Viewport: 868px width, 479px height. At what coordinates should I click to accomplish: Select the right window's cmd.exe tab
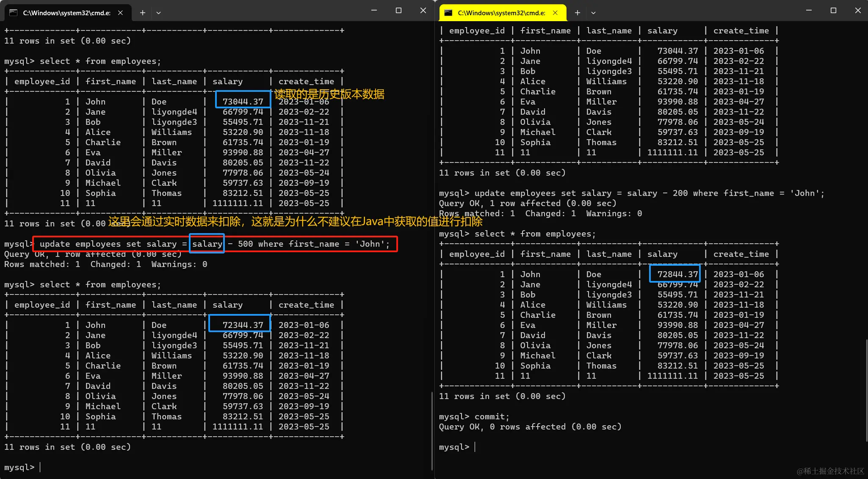pos(503,13)
